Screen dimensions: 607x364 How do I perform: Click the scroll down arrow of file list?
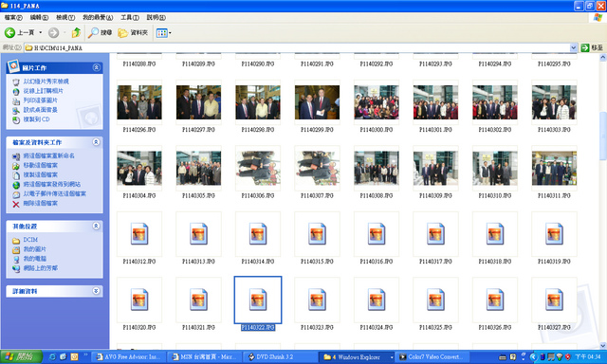tap(603, 345)
